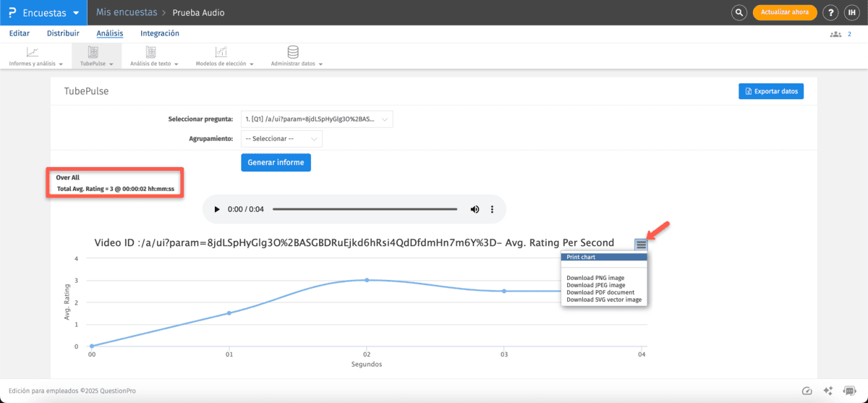Open the IH user profile avatar
868x403 pixels.
tap(851, 12)
